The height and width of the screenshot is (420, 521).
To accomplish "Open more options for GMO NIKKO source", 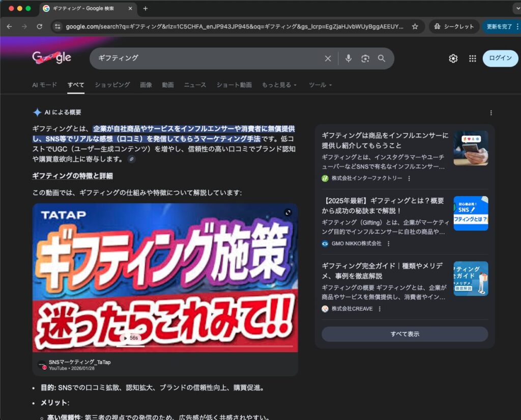I will click(x=389, y=244).
